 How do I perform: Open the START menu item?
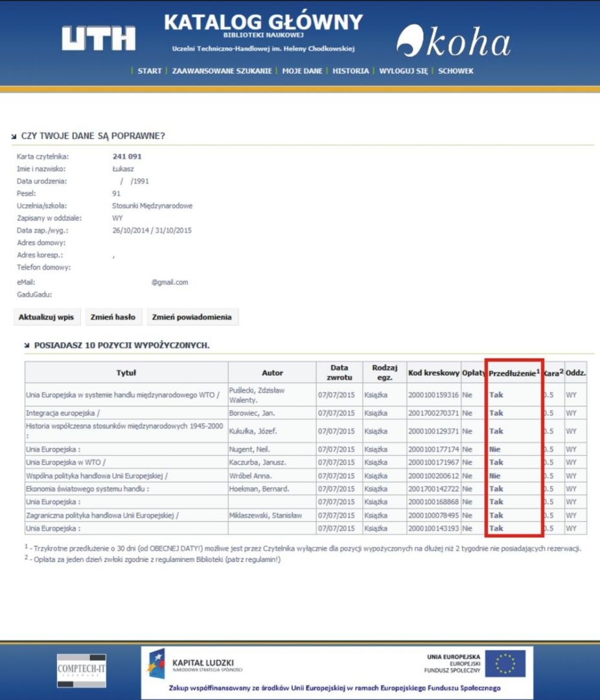click(x=150, y=71)
